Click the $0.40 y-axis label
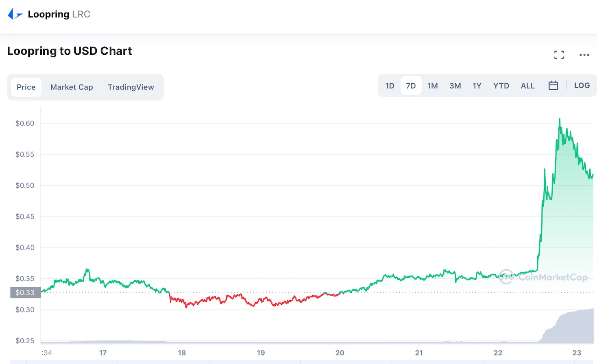This screenshot has width=597, height=364. tap(25, 247)
